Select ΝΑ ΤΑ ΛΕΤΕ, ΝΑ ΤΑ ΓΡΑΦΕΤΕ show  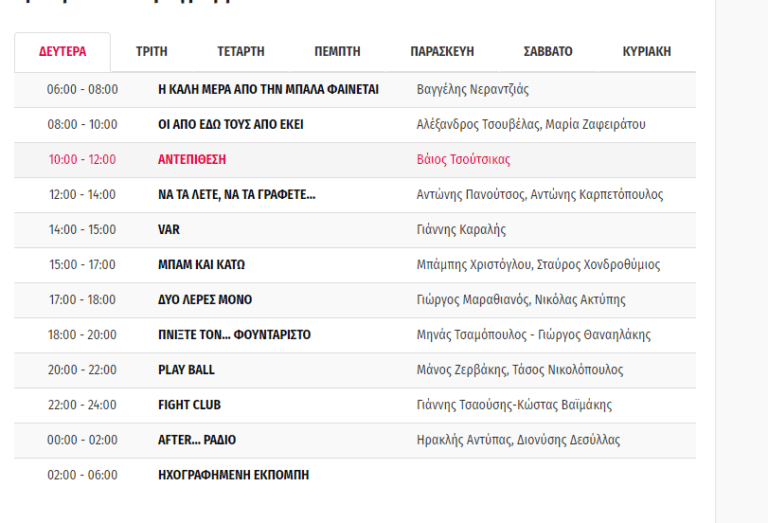pyautogui.click(x=236, y=195)
